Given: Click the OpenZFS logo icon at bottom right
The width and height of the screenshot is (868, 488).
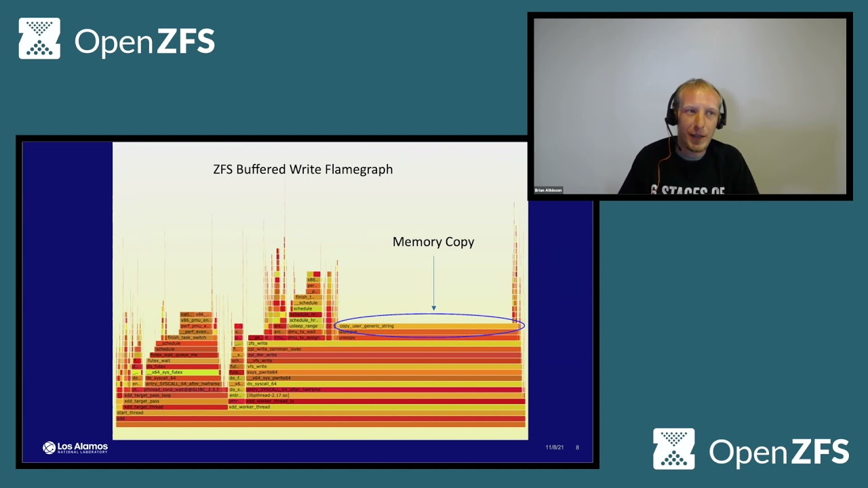Looking at the screenshot, I should click(673, 449).
